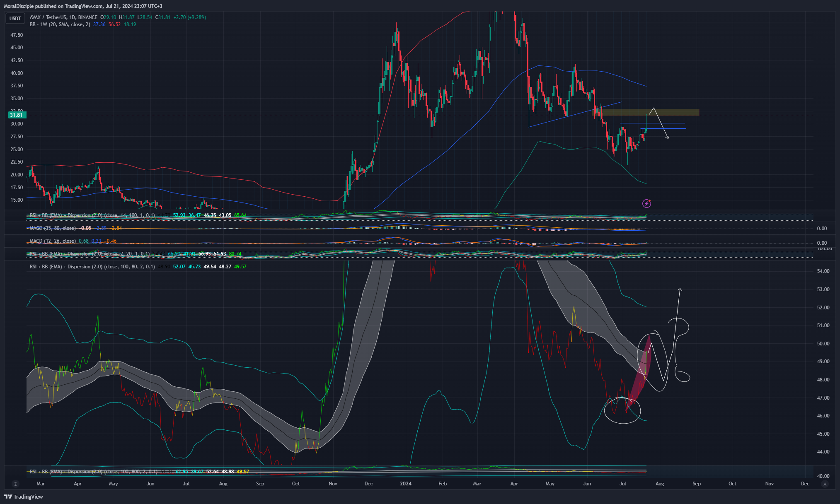Click the 2024 year label on time axis
The image size is (840, 504).
pyautogui.click(x=406, y=484)
